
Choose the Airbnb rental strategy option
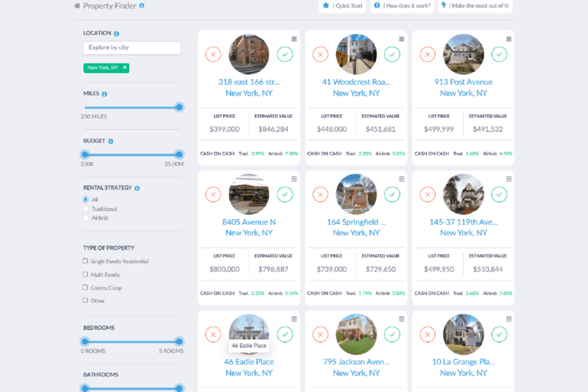[86, 218]
